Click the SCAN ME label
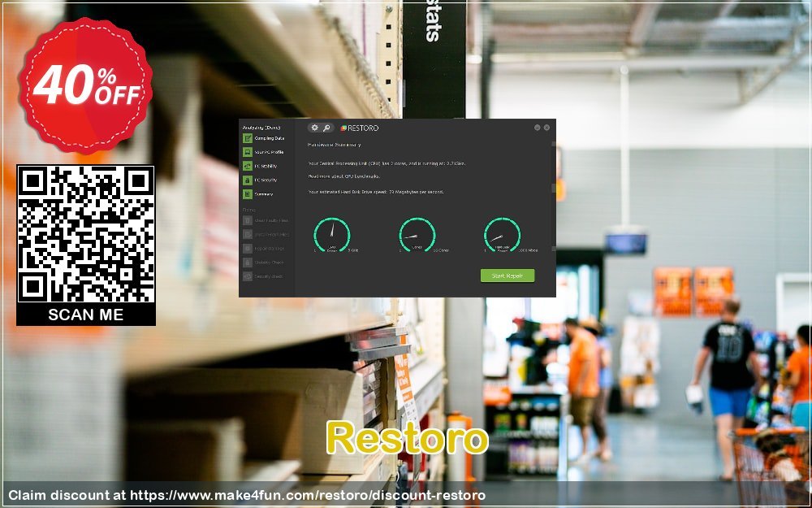This screenshot has height=508, width=812. click(86, 315)
